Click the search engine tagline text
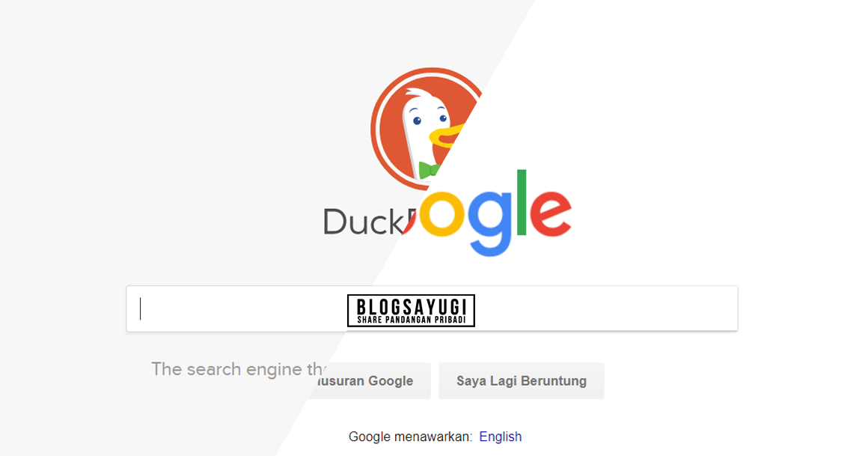Screen dimensions: 868x456 [x=239, y=369]
